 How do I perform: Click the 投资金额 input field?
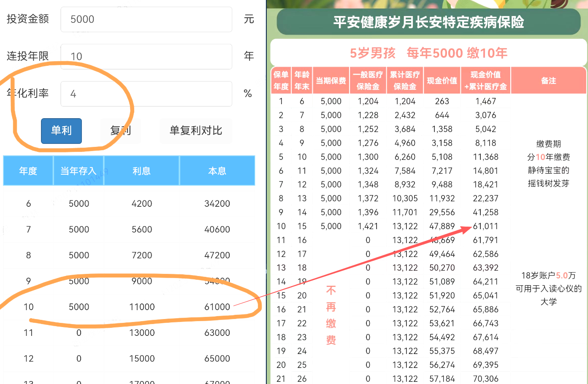(x=146, y=19)
